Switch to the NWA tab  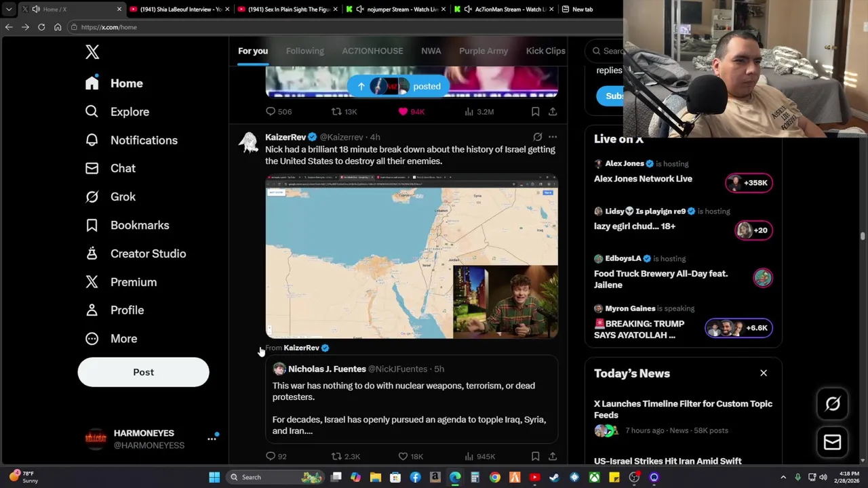(431, 51)
